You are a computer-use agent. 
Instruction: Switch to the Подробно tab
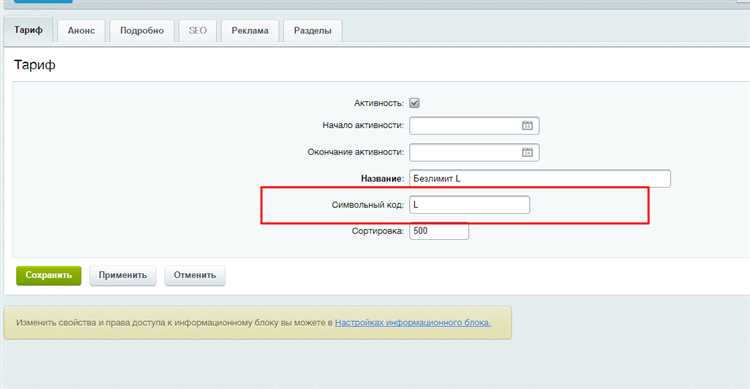click(x=142, y=31)
